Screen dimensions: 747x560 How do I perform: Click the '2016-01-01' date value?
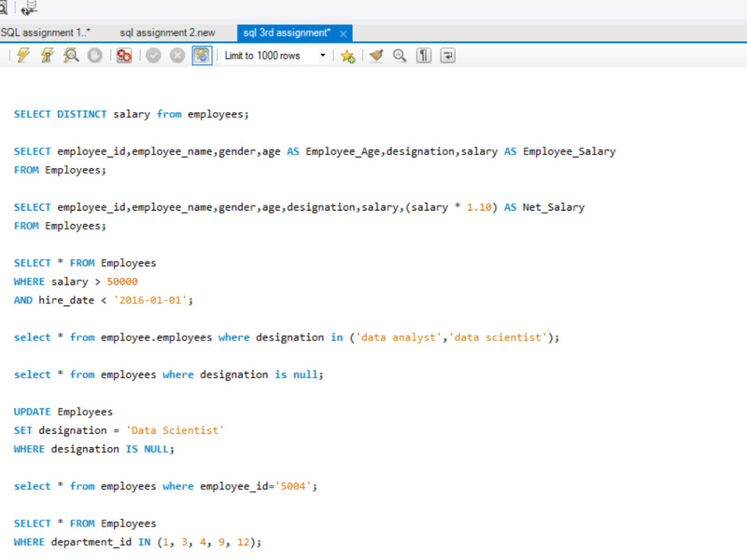150,300
